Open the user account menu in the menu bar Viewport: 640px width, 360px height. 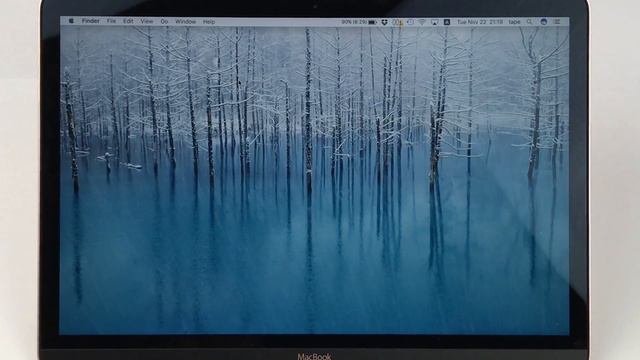514,22
